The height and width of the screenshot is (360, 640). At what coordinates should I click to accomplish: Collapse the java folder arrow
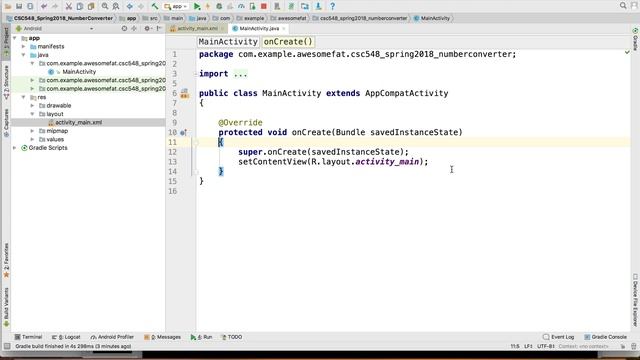[24, 55]
